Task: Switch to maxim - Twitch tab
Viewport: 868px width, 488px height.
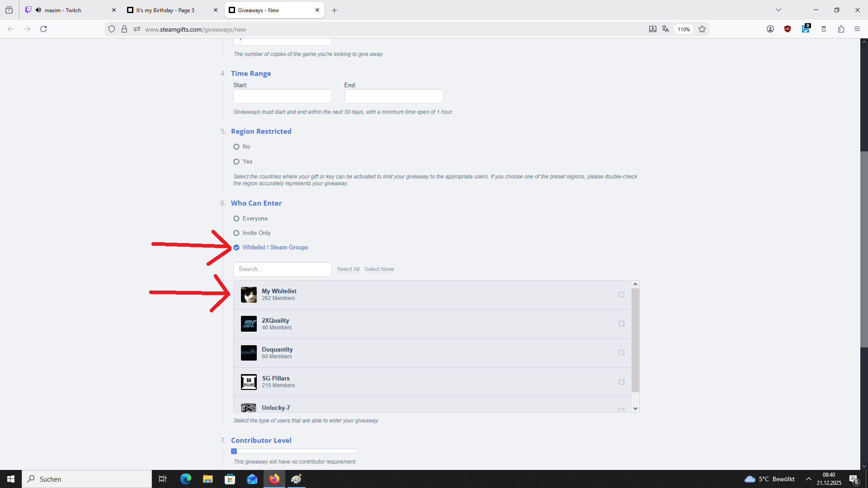Action: (63, 10)
